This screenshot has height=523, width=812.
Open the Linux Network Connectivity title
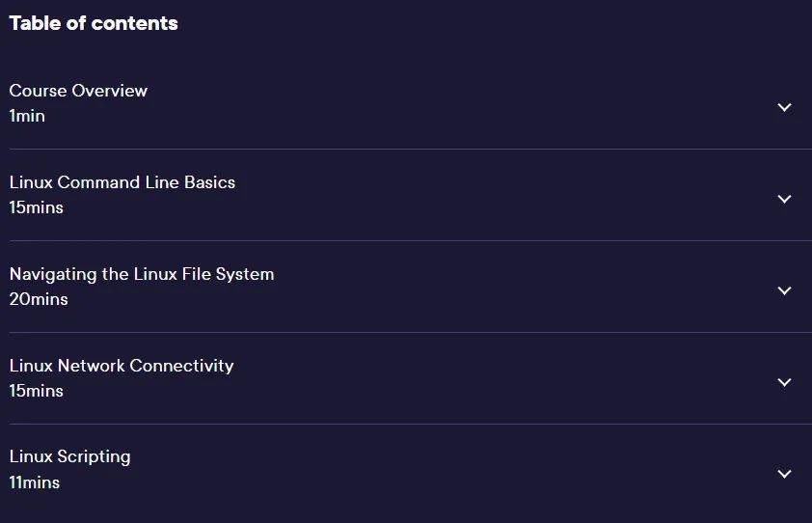coord(122,366)
